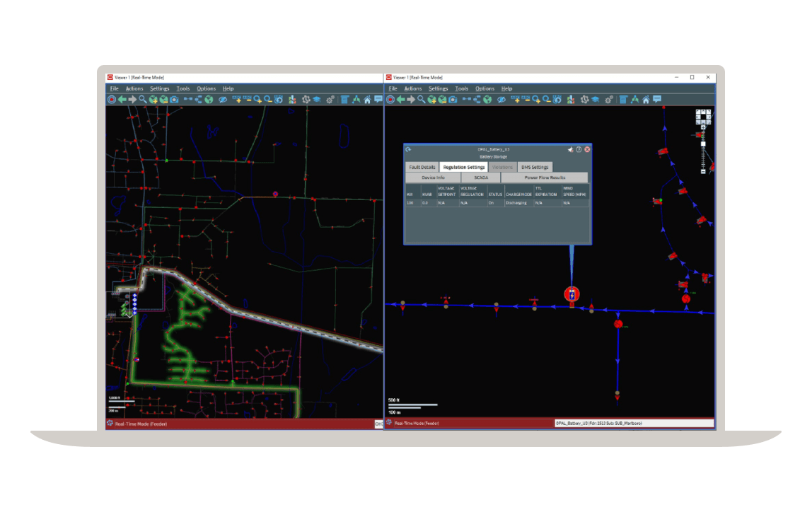
Task: Click the clock gear icon in right viewer
Action: (585, 100)
